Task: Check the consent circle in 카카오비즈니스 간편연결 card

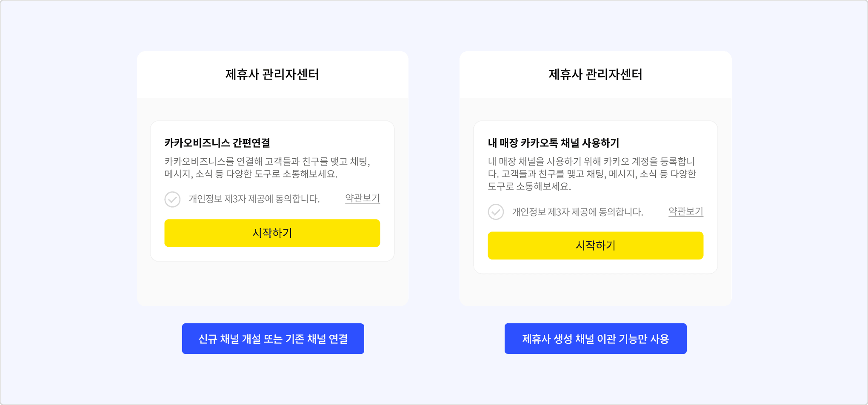Action: point(172,199)
